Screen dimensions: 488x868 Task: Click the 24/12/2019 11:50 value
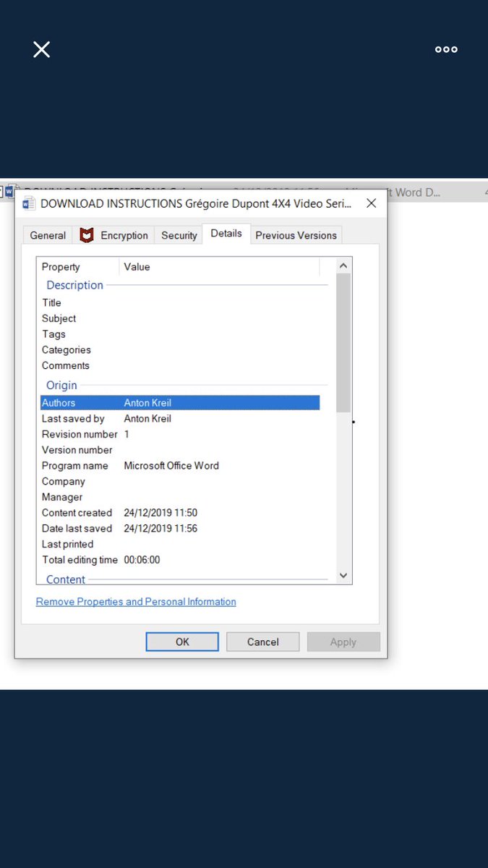160,513
